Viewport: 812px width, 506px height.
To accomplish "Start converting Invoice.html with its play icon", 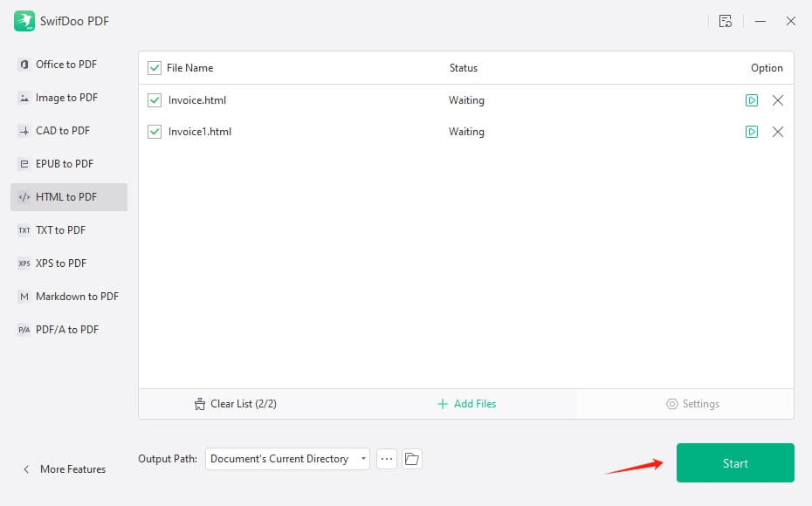I will click(752, 100).
